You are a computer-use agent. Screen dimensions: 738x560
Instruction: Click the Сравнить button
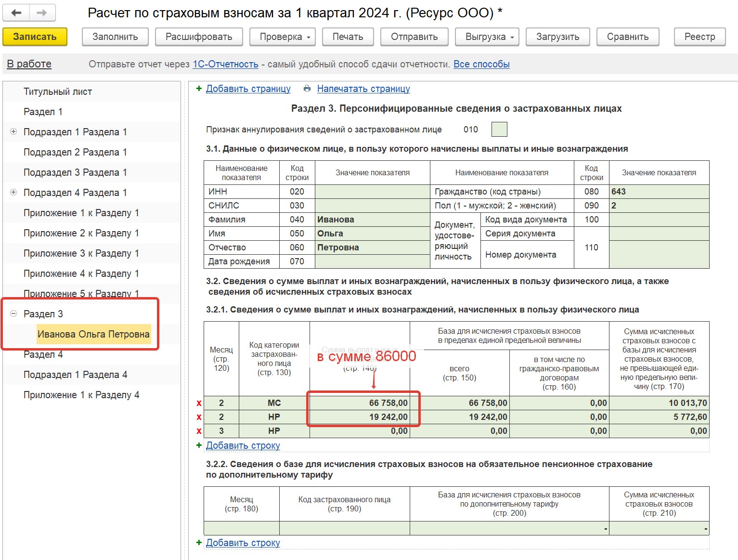point(628,37)
